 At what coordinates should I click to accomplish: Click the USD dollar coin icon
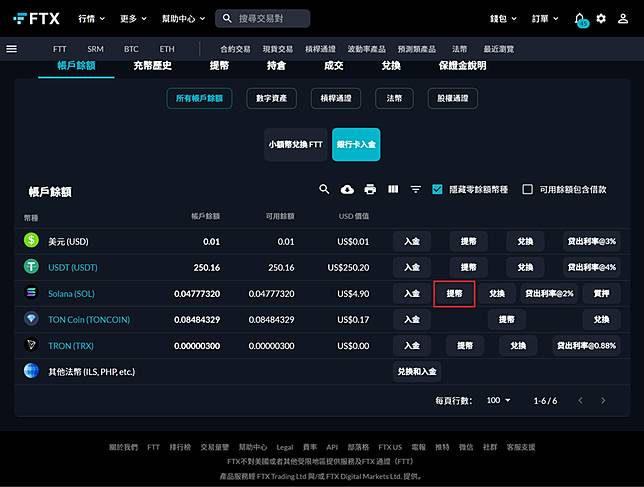click(31, 240)
